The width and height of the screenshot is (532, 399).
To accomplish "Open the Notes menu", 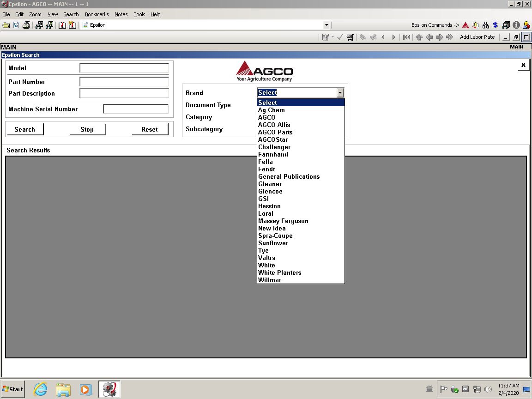I will [x=121, y=14].
